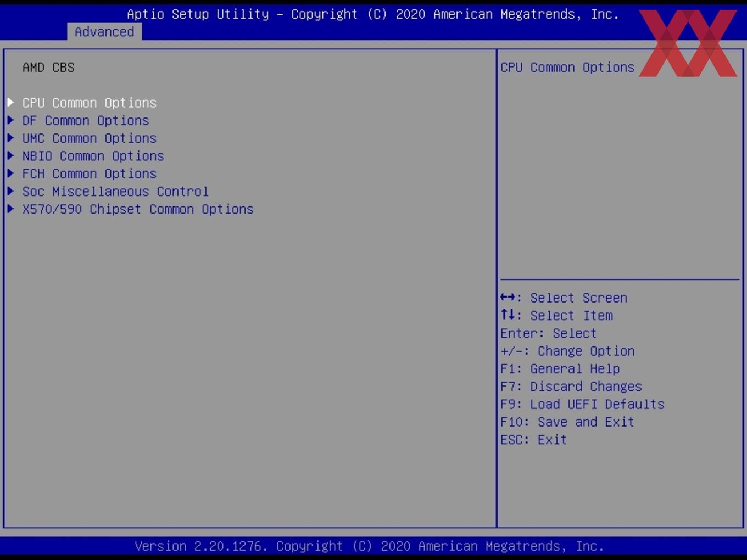Click the F9: Load UEFI Defaults hint
This screenshot has width=747, height=560.
click(x=582, y=404)
